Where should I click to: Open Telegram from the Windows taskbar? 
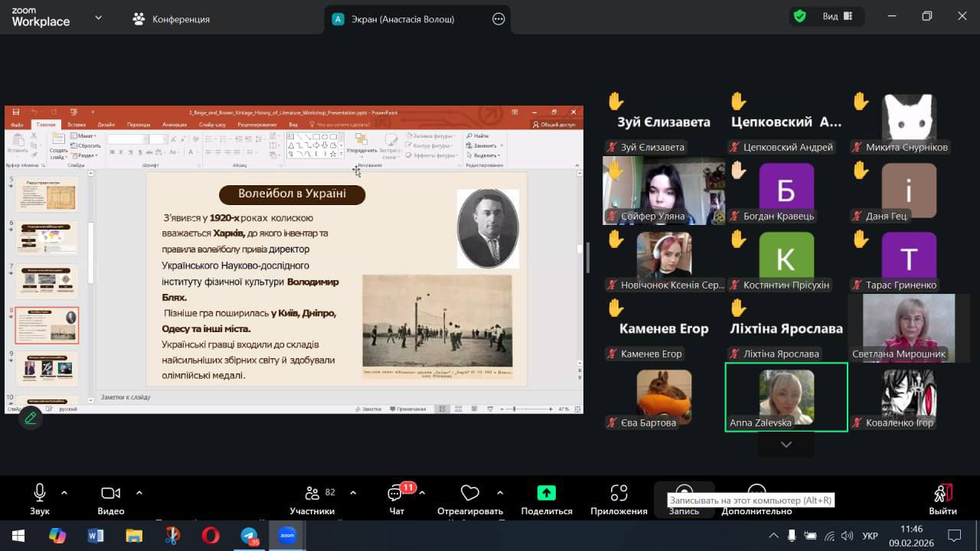pyautogui.click(x=249, y=536)
